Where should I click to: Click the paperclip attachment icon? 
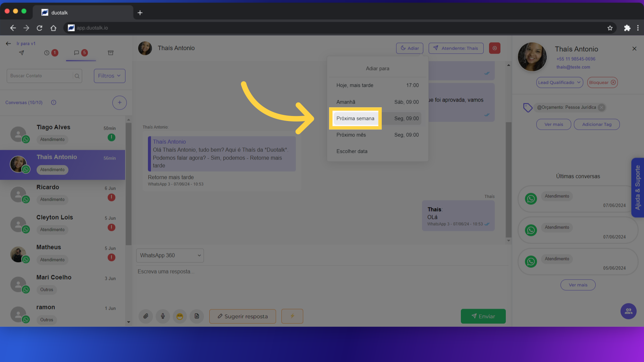pos(146,316)
